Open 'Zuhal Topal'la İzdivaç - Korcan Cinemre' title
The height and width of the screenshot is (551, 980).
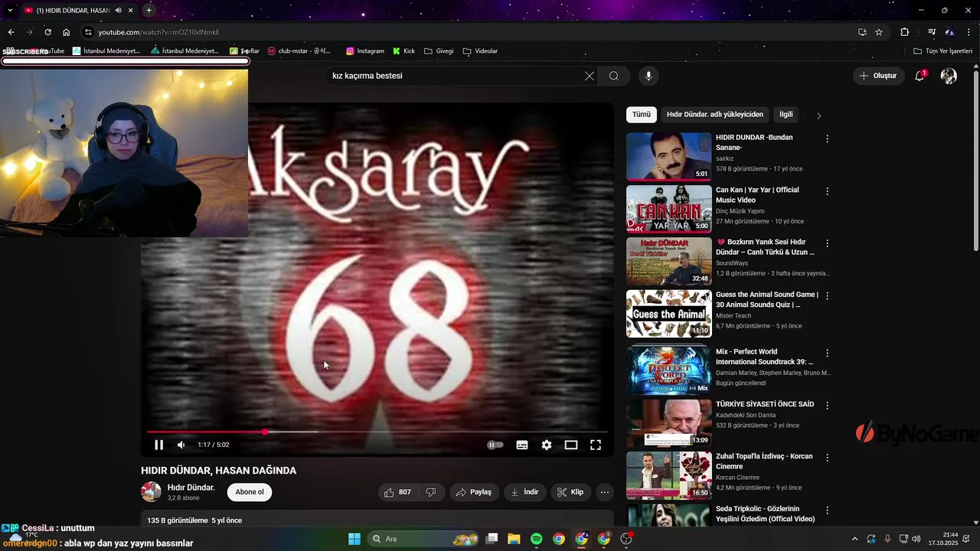click(x=764, y=461)
